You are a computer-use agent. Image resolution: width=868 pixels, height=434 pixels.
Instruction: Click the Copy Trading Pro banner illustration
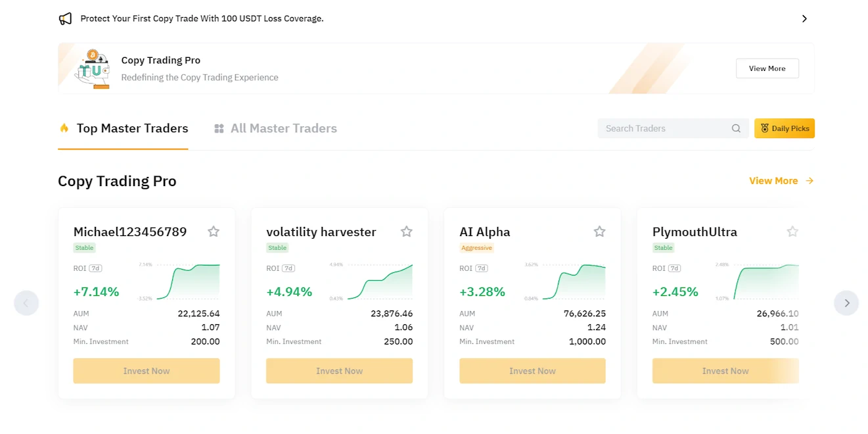pos(92,68)
